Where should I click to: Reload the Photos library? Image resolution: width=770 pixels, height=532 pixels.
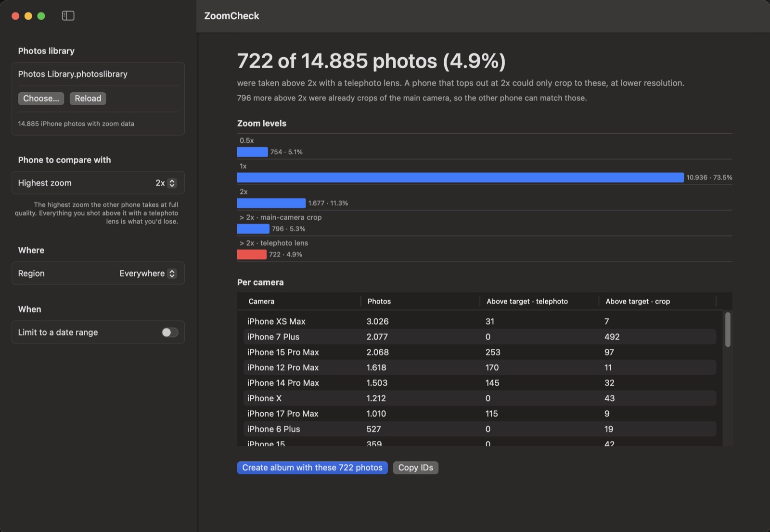coord(88,99)
